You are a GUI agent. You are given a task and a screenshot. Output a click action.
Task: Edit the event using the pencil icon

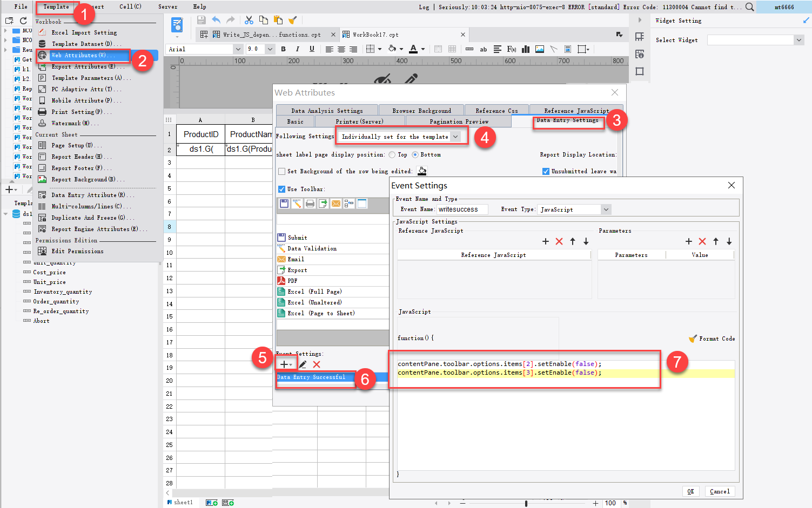coord(303,364)
